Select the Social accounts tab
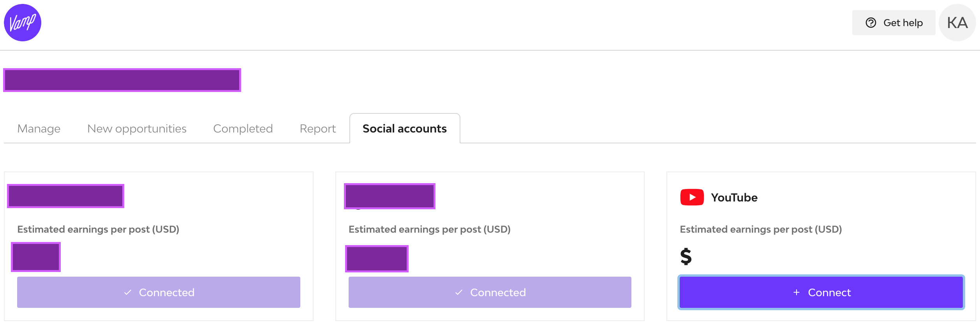This screenshot has height=325, width=980. click(x=404, y=129)
